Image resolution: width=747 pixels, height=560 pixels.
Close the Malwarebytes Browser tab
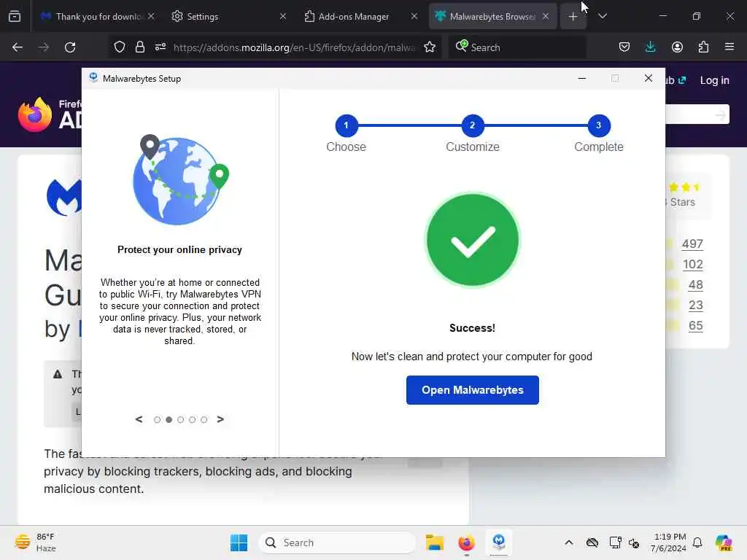point(546,16)
